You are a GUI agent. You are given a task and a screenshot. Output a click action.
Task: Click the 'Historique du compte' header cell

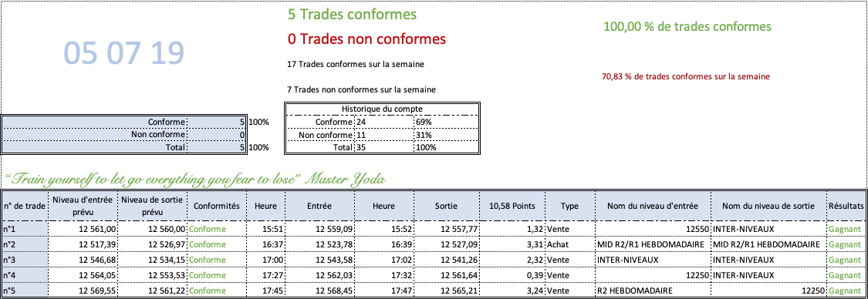(x=382, y=109)
